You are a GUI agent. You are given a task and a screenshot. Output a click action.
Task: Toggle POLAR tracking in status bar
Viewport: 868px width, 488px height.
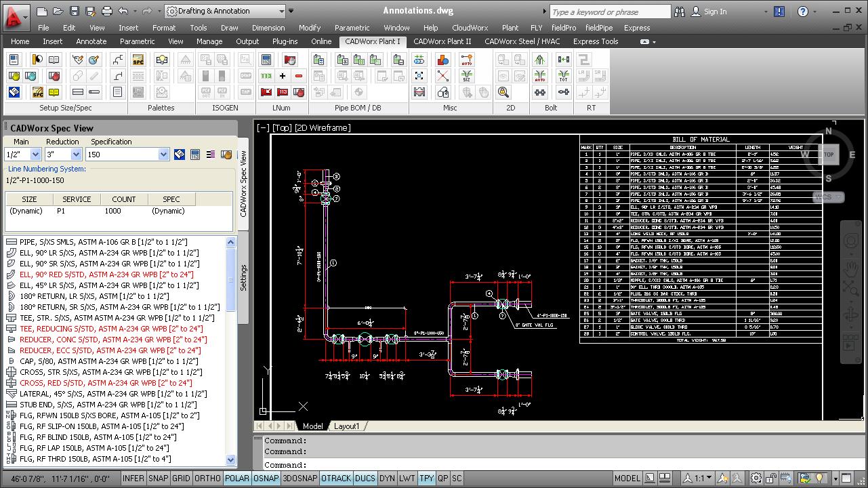(x=236, y=478)
